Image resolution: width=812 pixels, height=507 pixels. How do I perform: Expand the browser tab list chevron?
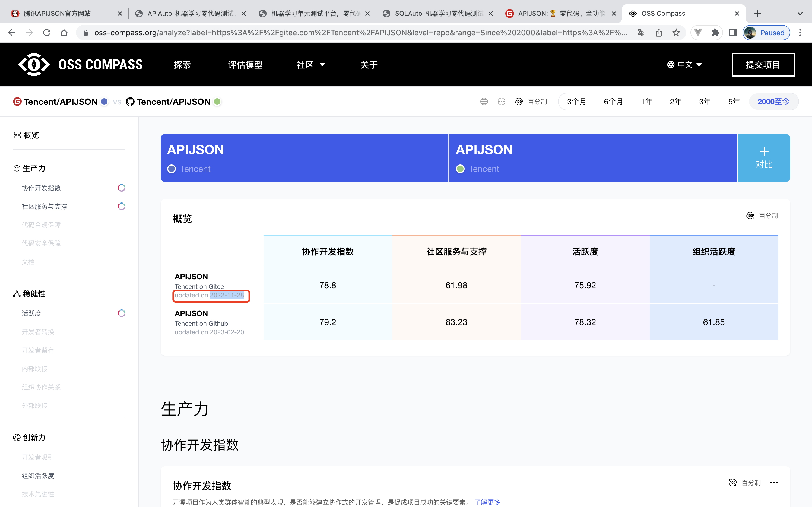[800, 14]
